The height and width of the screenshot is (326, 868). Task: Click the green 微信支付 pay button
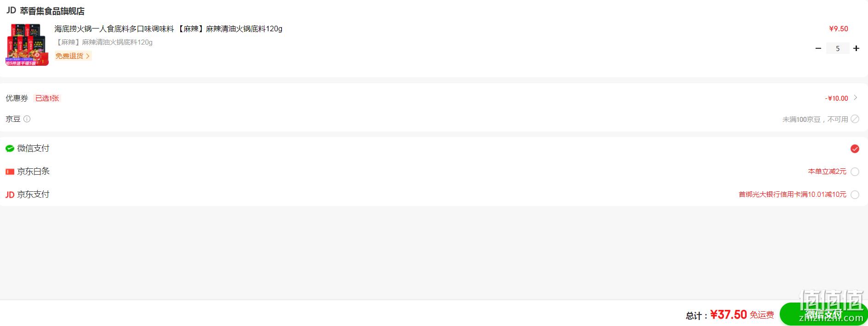click(x=824, y=315)
